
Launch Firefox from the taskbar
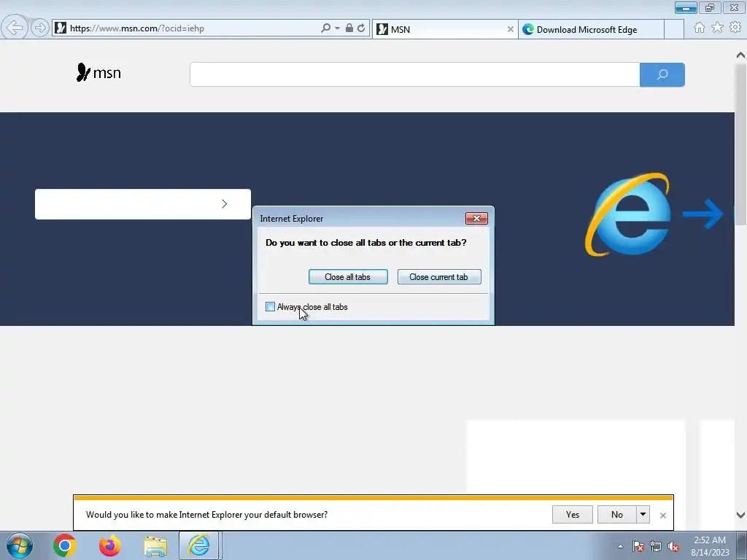[x=109, y=545]
